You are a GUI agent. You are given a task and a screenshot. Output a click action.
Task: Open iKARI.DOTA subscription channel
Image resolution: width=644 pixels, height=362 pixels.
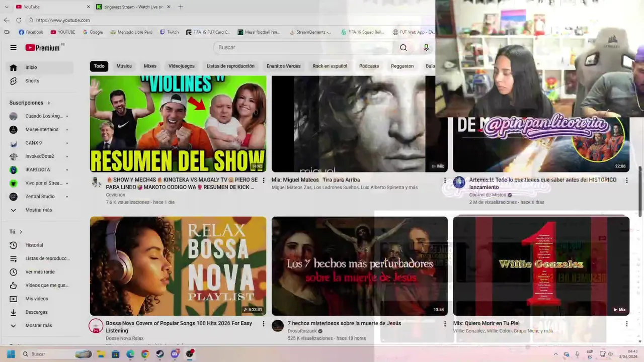40,170
